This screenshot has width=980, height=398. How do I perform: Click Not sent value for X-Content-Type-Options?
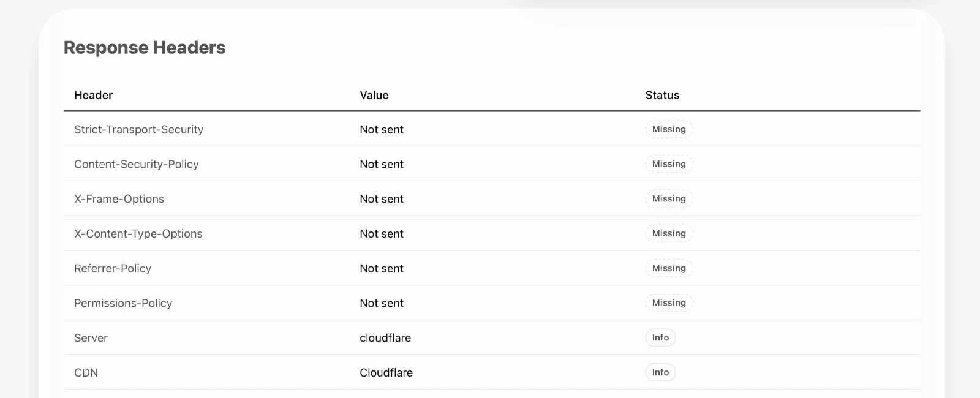(x=382, y=234)
